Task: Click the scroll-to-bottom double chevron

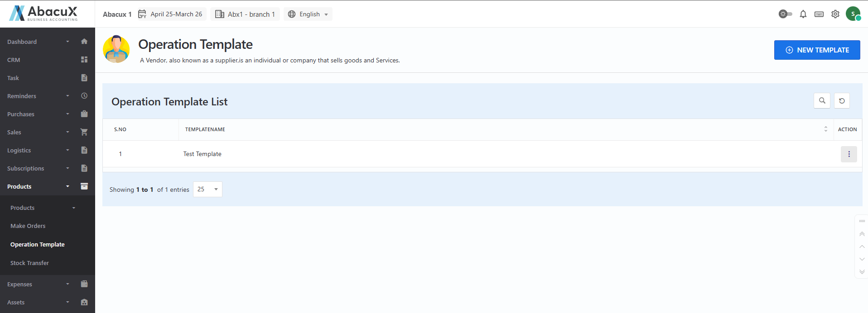Action: (x=862, y=272)
